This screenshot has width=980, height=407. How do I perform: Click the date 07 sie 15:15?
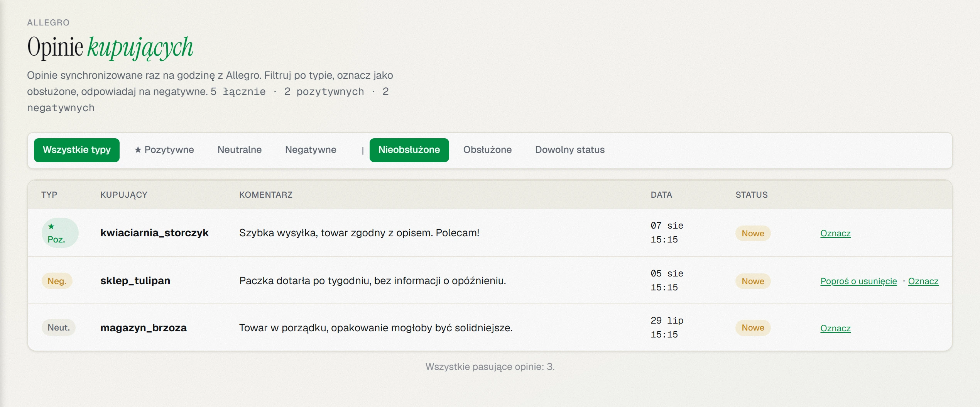(667, 232)
